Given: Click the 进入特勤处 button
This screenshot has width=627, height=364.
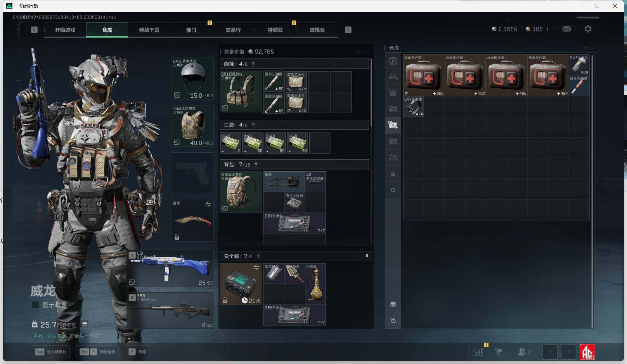Looking at the screenshot, I should click(x=51, y=352).
